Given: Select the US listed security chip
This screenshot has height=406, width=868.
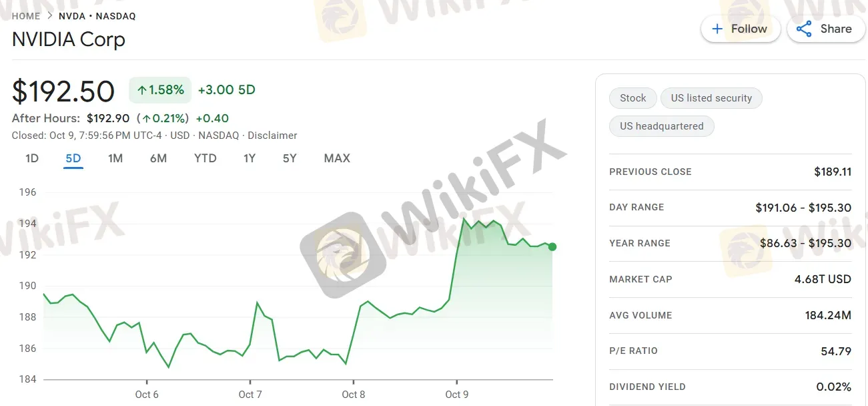Looking at the screenshot, I should pyautogui.click(x=711, y=98).
